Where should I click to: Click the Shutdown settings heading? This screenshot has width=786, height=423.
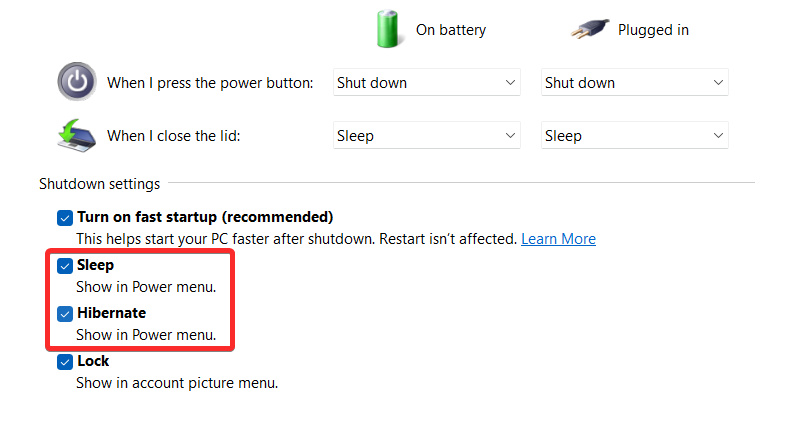point(99,184)
